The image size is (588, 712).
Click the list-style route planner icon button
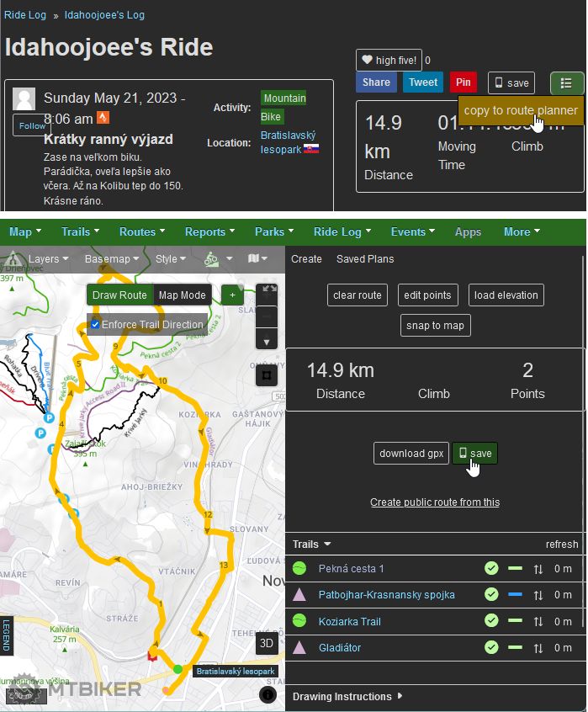point(566,82)
